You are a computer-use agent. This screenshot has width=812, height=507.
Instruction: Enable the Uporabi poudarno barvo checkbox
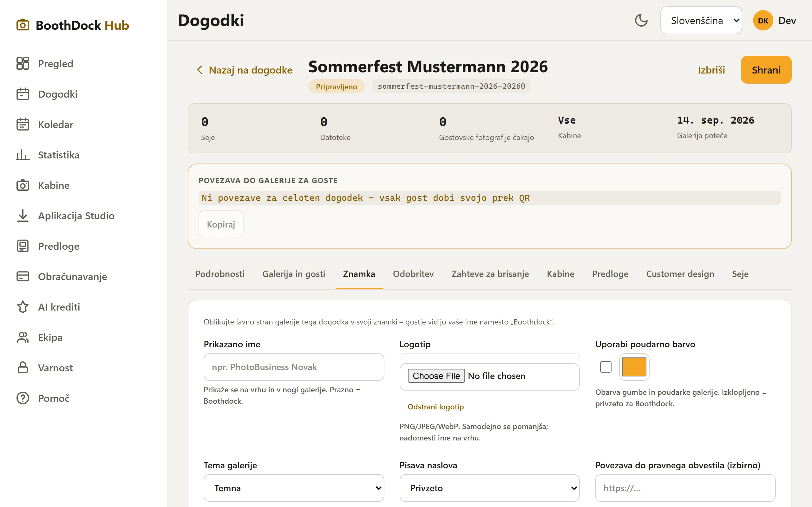tap(606, 367)
